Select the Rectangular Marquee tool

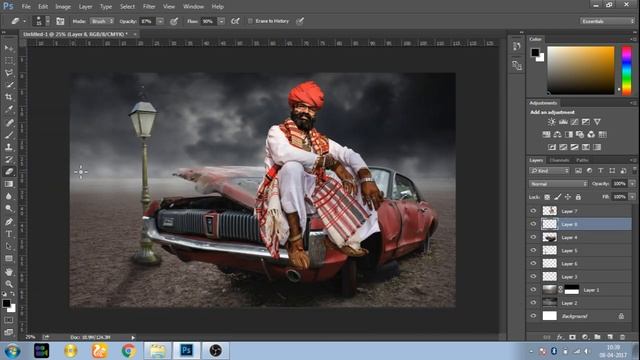9,60
